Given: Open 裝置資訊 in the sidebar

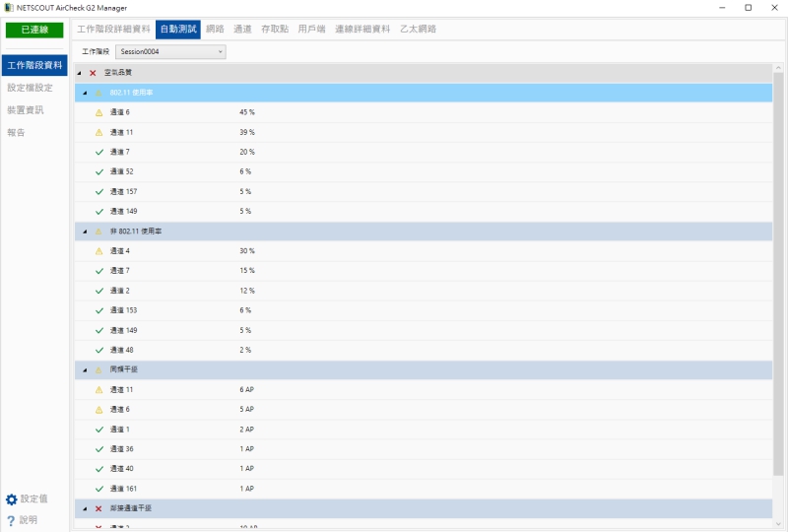Looking at the screenshot, I should pos(26,109).
